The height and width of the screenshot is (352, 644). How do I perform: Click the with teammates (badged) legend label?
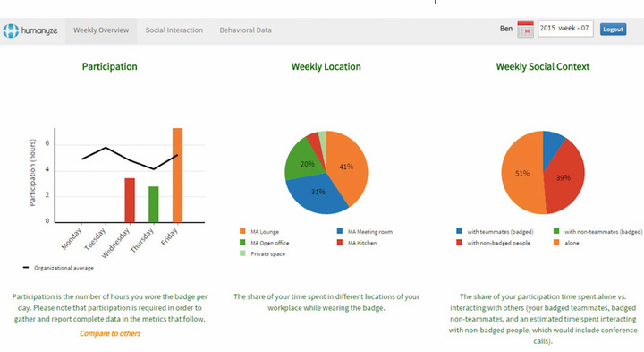click(500, 231)
